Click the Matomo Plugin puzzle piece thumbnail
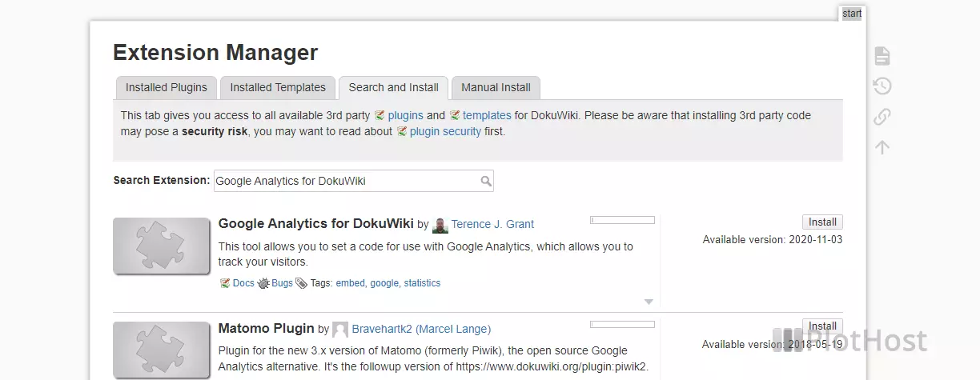Viewport: 980px width, 380px height. (x=161, y=350)
